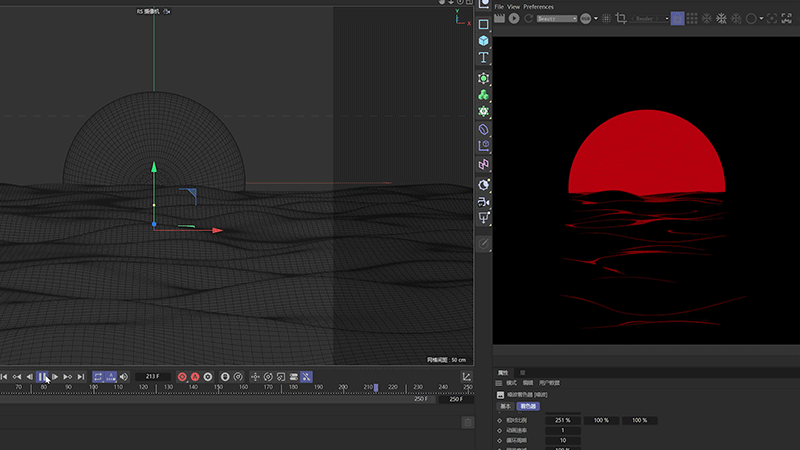800x450 pixels.
Task: Toggle the highlighted bucket render mode icon
Action: pos(678,18)
